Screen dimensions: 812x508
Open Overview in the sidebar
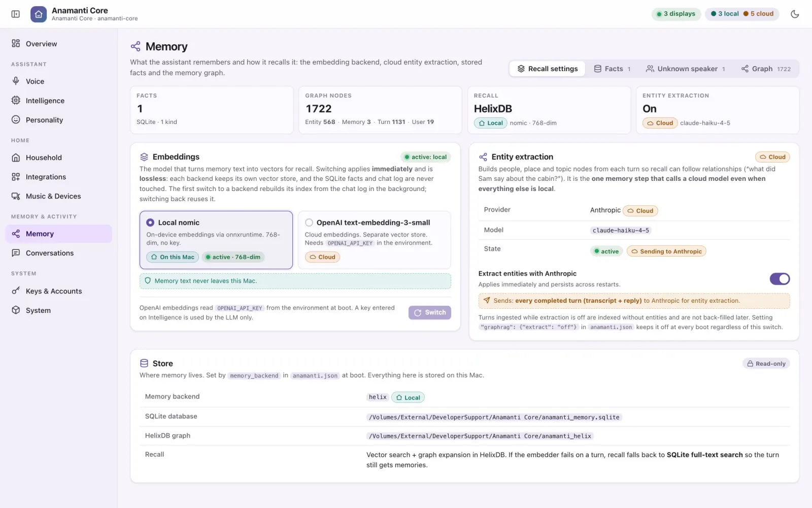(x=59, y=44)
